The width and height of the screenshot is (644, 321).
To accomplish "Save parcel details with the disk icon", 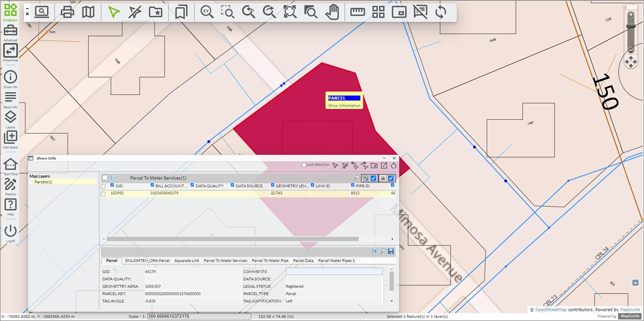I will pos(390,251).
